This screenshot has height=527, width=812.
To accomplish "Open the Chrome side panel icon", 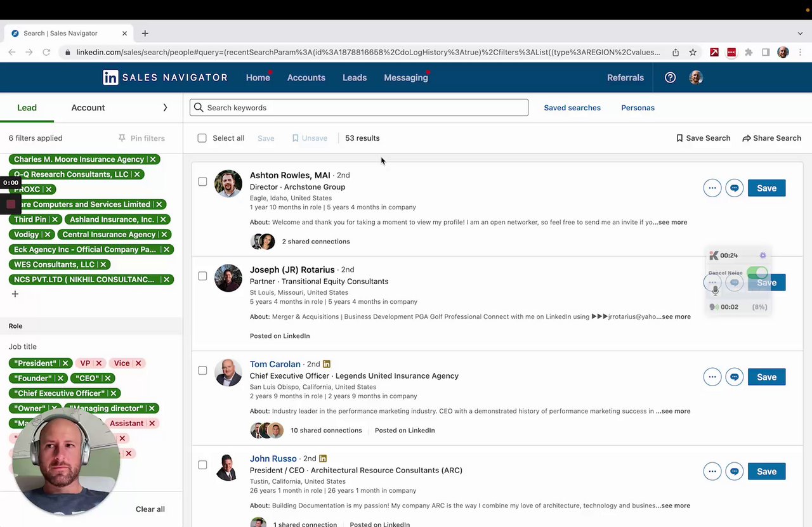I will [x=766, y=52].
